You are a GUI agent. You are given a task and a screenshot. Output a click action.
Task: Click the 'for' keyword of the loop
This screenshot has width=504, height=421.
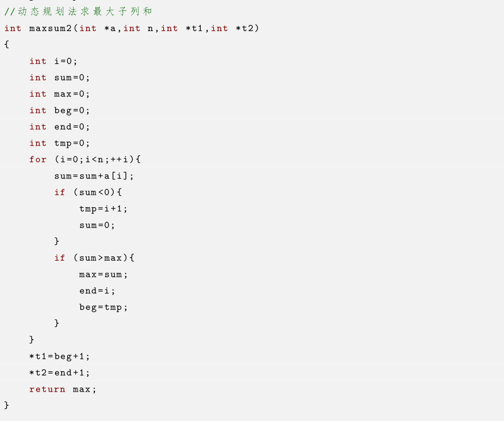pyautogui.click(x=38, y=159)
